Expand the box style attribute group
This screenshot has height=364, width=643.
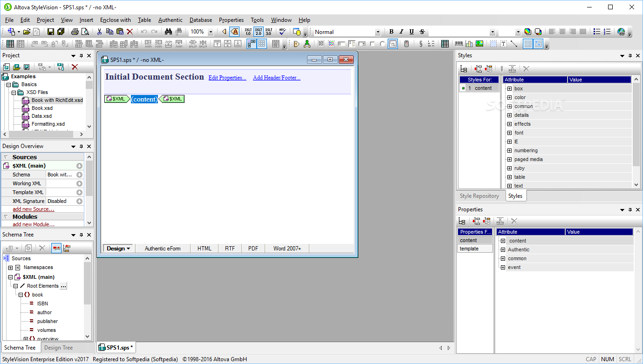click(x=509, y=88)
